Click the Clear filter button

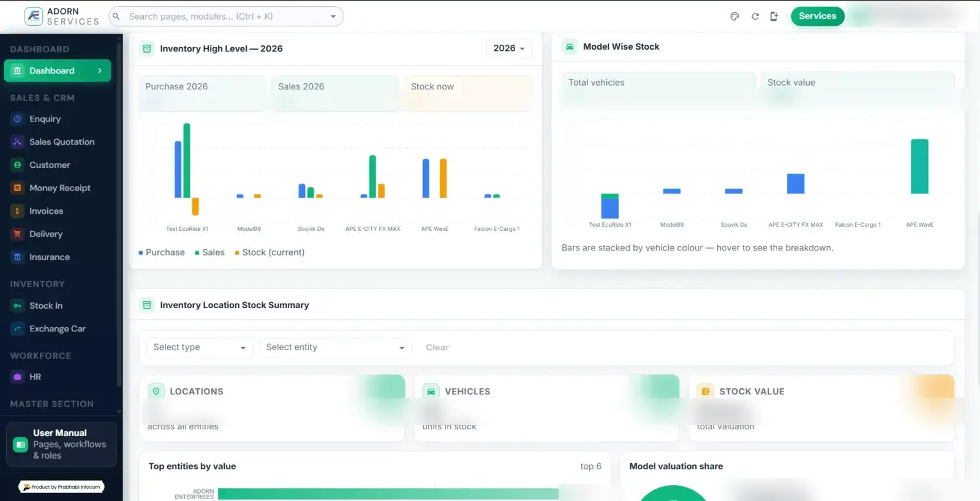coord(437,347)
